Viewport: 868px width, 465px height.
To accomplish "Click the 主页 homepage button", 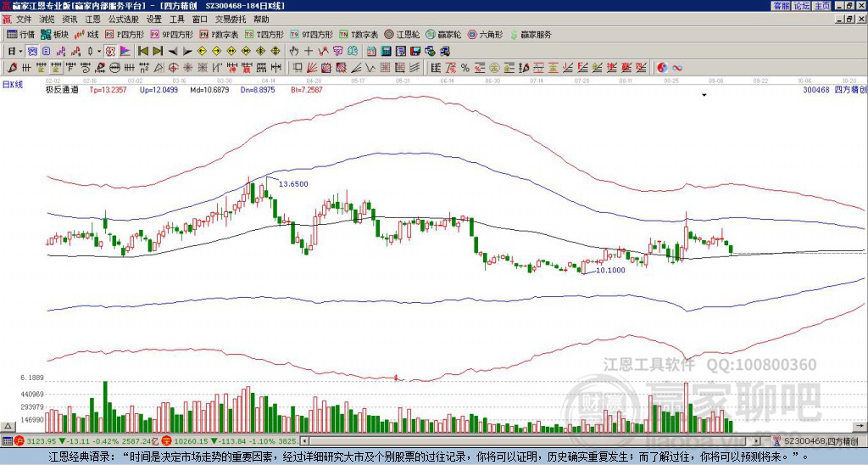I will (x=822, y=6).
